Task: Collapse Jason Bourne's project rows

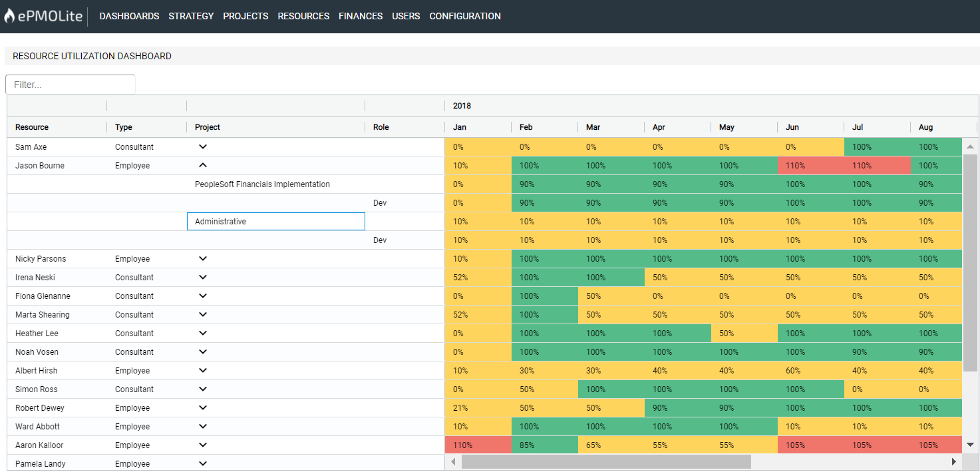Action: pos(203,165)
